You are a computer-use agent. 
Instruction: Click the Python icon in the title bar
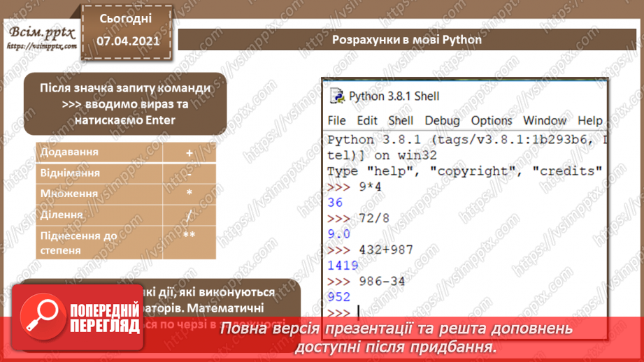pos(337,96)
